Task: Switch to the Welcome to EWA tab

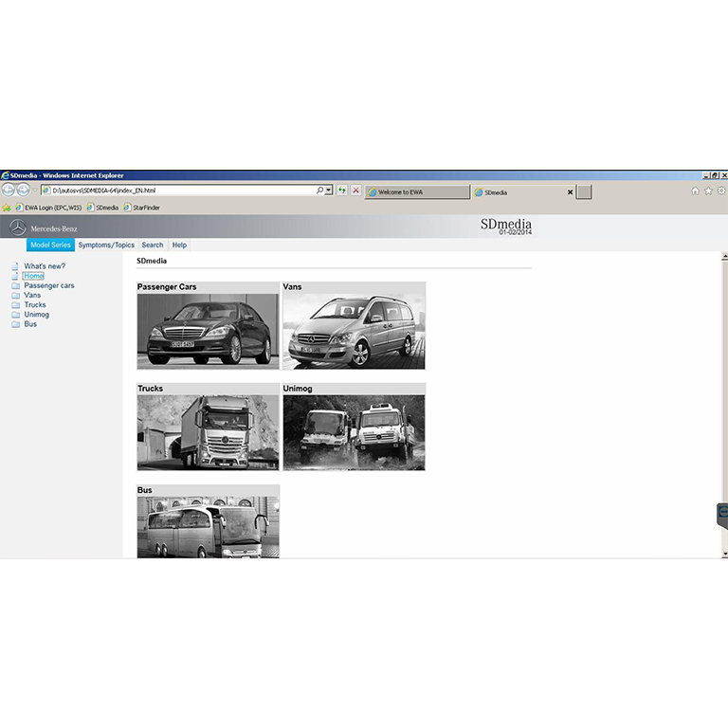Action: pyautogui.click(x=417, y=192)
